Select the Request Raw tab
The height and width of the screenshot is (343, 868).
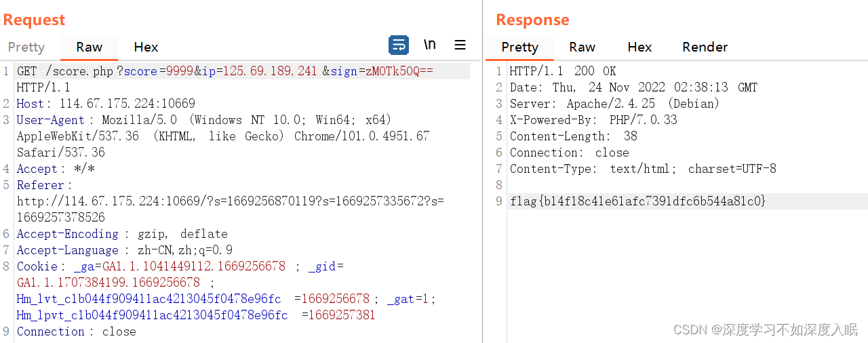89,47
